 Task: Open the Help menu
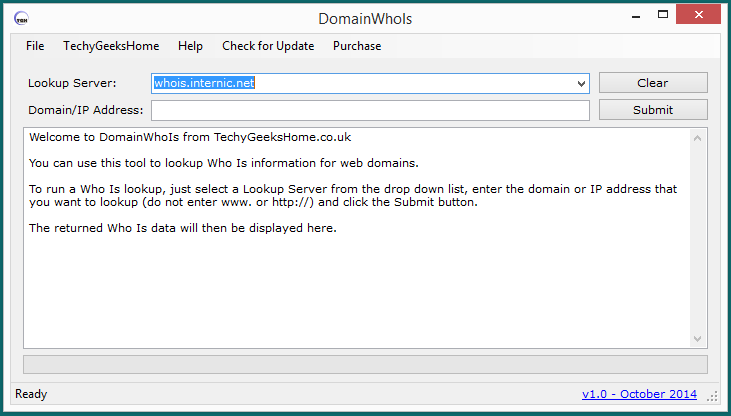tap(190, 46)
